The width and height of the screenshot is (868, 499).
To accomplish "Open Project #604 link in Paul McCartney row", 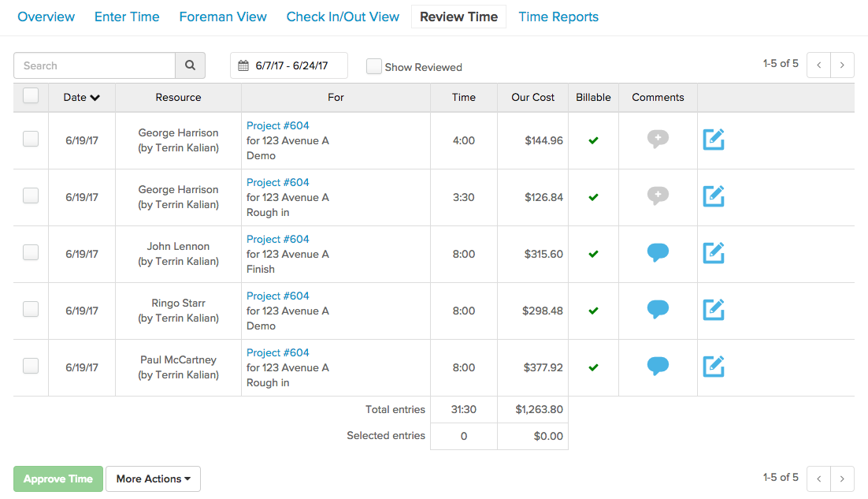I will click(x=277, y=352).
